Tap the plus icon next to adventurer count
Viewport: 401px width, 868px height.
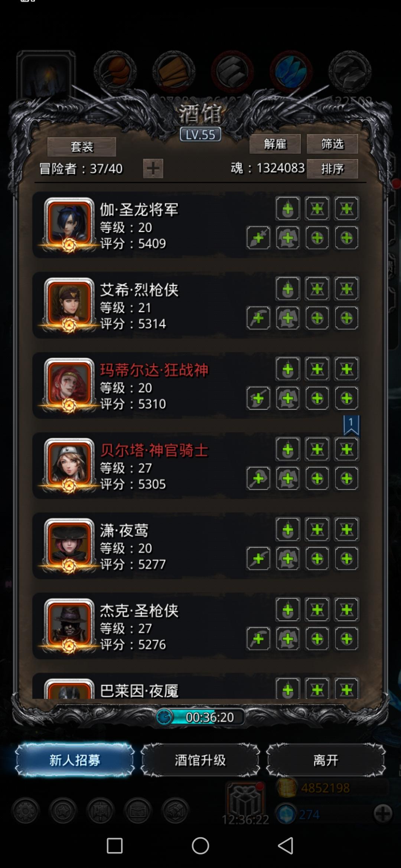(x=153, y=169)
